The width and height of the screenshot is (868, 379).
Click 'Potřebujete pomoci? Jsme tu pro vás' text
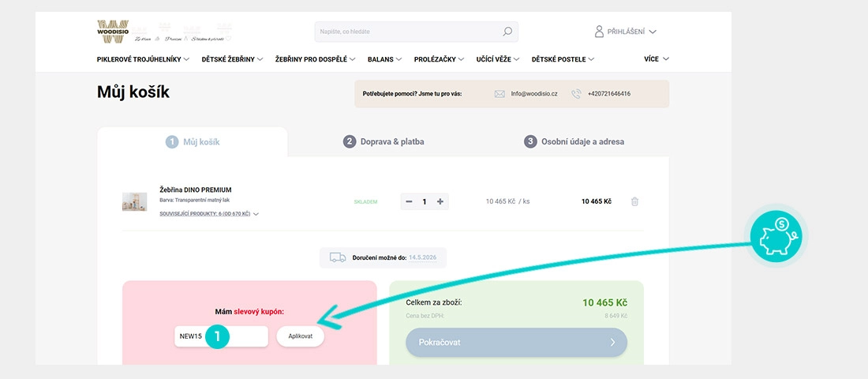click(x=412, y=94)
